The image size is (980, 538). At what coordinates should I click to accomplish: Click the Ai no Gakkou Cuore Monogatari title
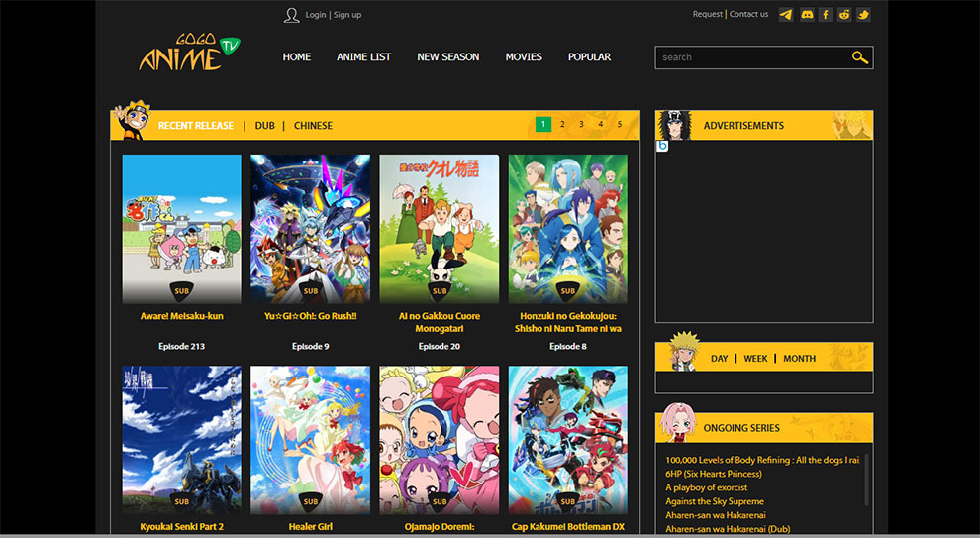(440, 322)
